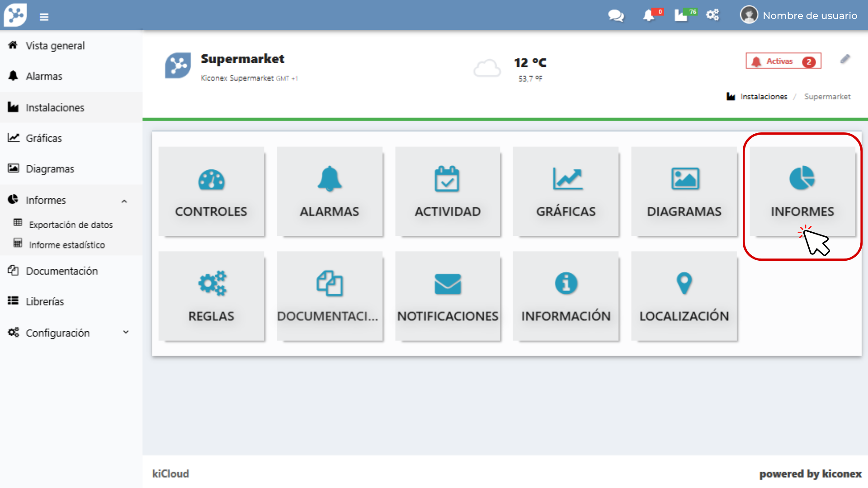Toggle the hamburger sidebar menu
Screen dimensions: 868x488
(x=44, y=17)
